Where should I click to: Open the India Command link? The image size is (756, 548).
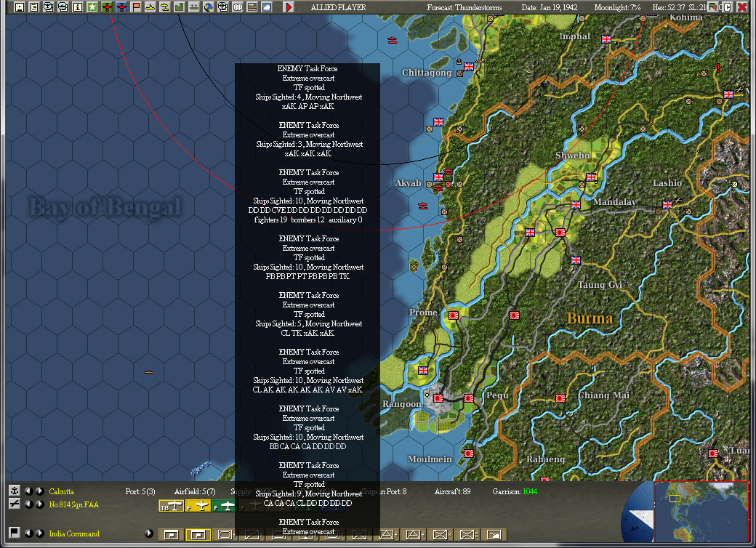[74, 533]
